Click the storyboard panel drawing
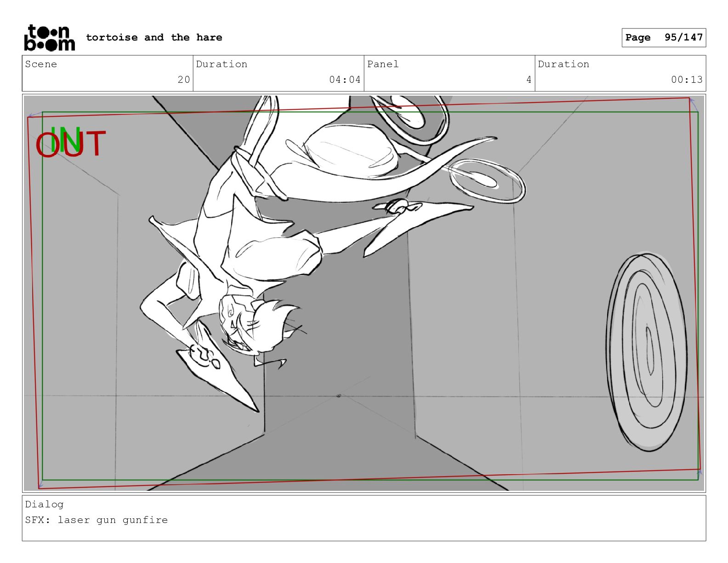728x563 pixels. click(364, 293)
